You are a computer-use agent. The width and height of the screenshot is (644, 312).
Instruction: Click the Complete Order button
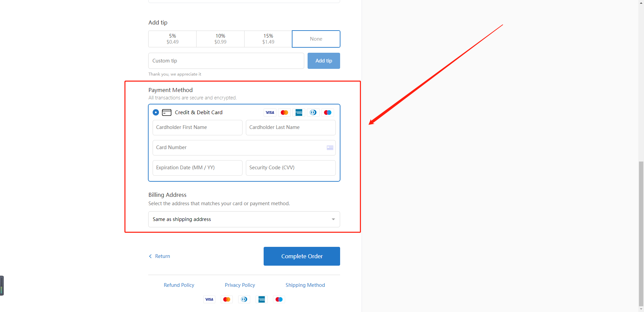coord(302,256)
